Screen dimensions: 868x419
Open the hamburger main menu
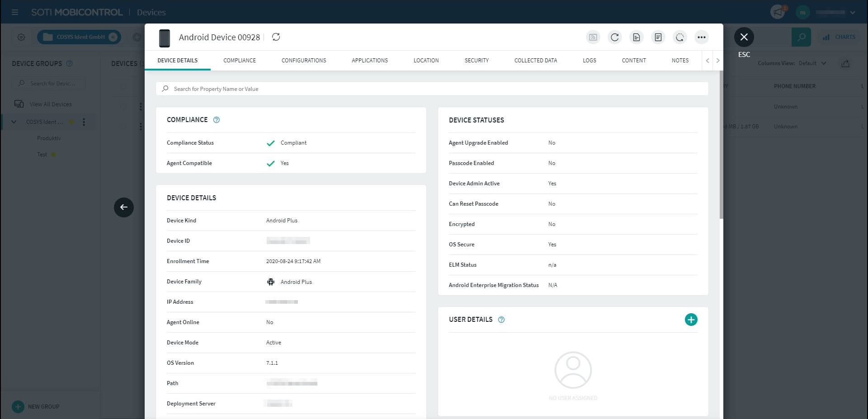15,12
